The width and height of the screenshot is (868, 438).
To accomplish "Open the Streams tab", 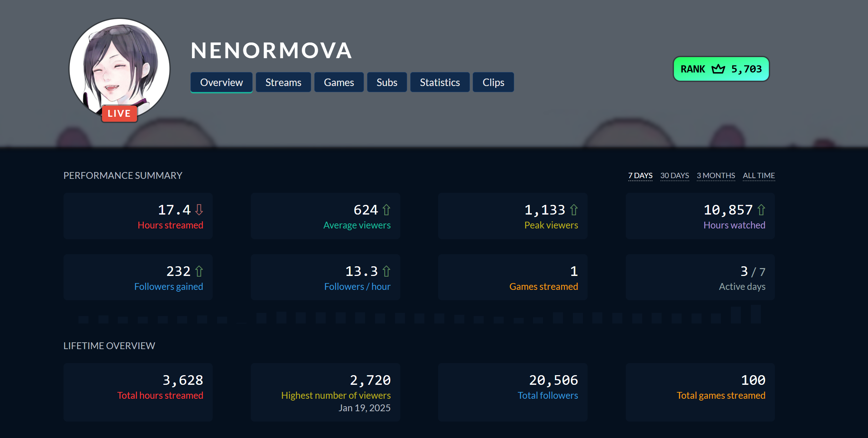I will click(283, 82).
